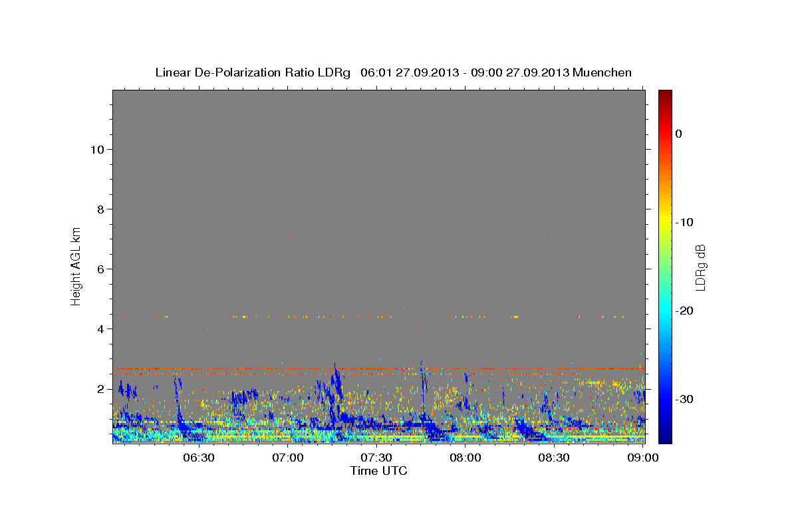Click the colorbar label 0
The image size is (798, 532).
679,134
